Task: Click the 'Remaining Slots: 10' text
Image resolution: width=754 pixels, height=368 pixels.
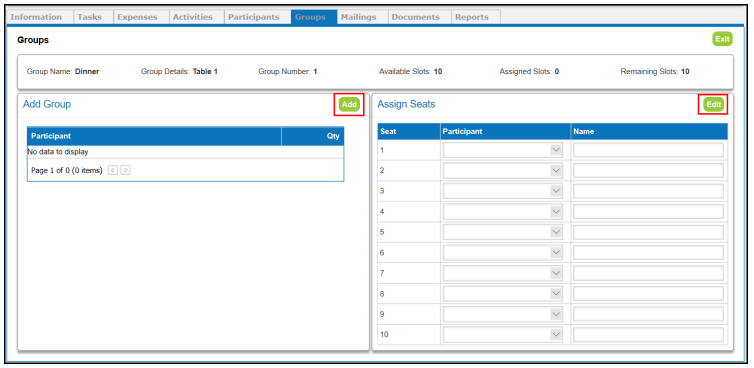Action: tap(655, 72)
